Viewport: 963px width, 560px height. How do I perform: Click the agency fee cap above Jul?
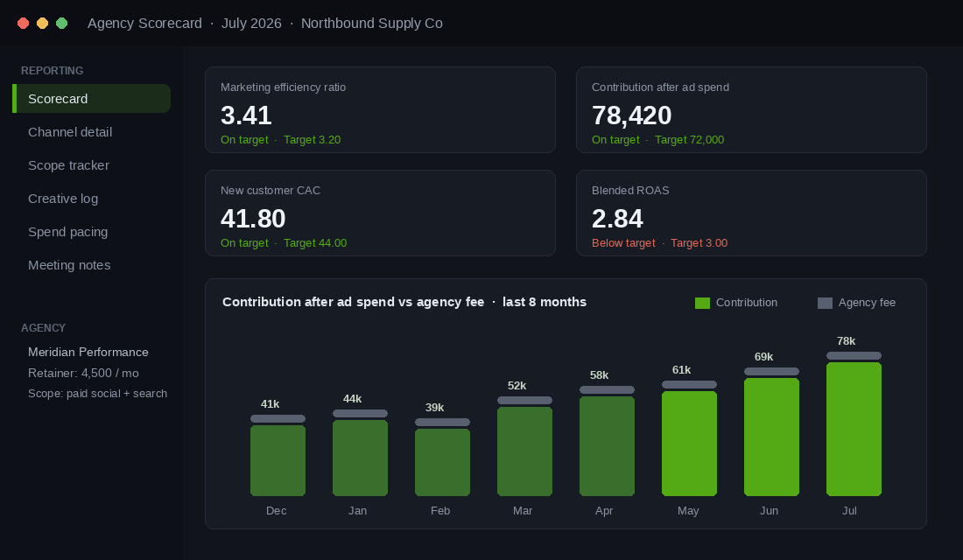coord(854,355)
